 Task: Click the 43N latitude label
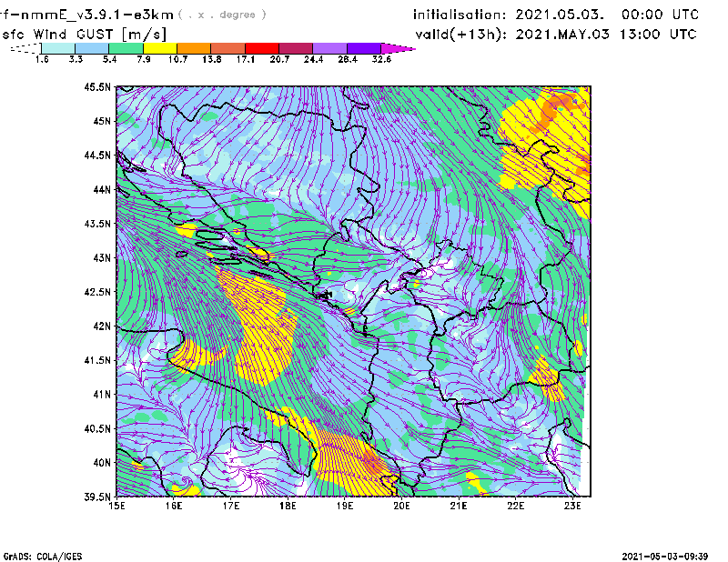(x=102, y=257)
